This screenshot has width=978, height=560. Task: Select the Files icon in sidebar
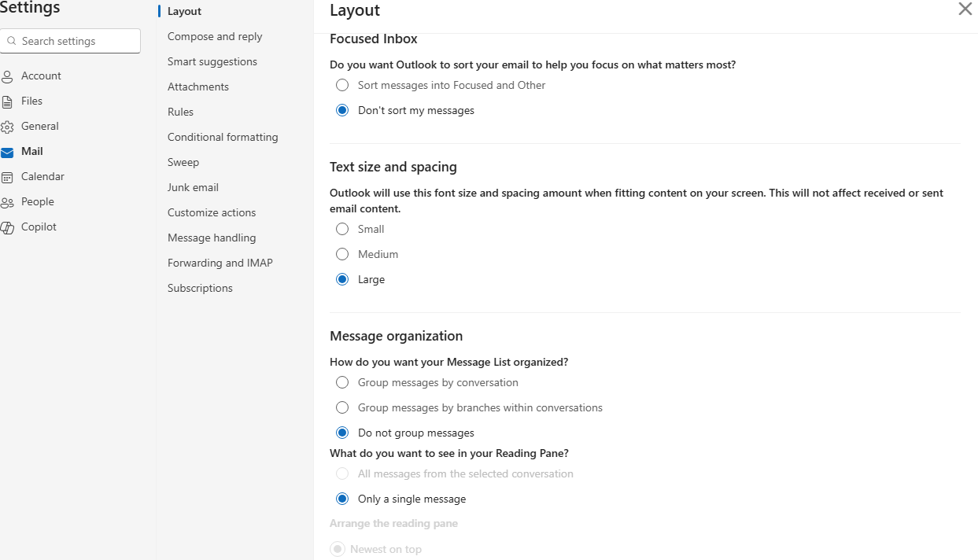(7, 100)
